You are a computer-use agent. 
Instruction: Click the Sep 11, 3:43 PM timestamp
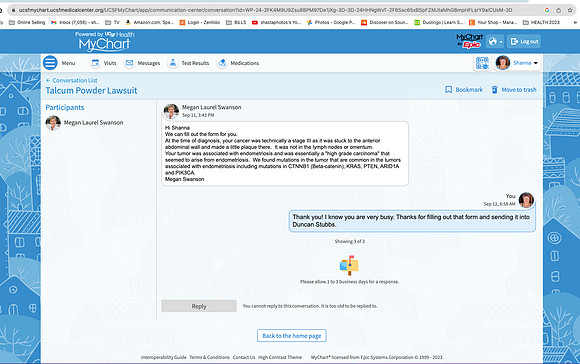[x=198, y=115]
